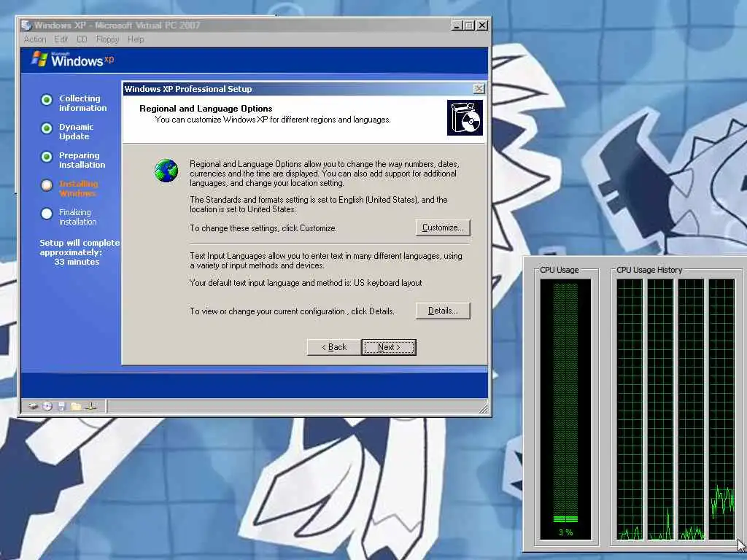The height and width of the screenshot is (560, 747).
Task: Click the Customize... button
Action: click(x=443, y=227)
